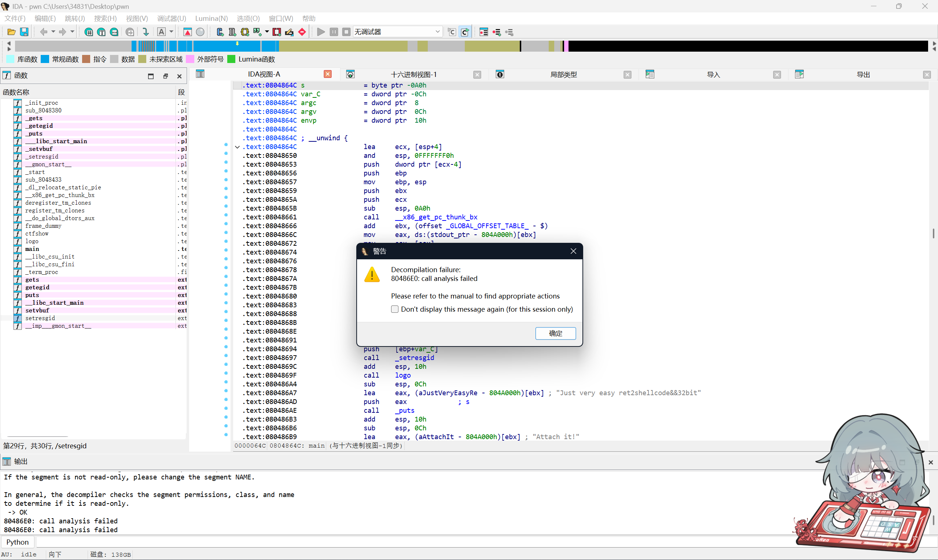Pause the process with the pause icon

pos(334,32)
